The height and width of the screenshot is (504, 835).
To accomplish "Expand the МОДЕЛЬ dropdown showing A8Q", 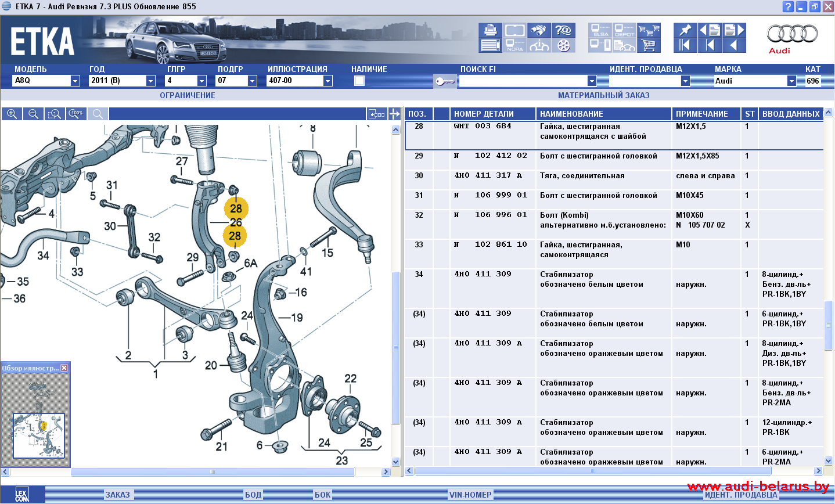I will click(x=75, y=81).
